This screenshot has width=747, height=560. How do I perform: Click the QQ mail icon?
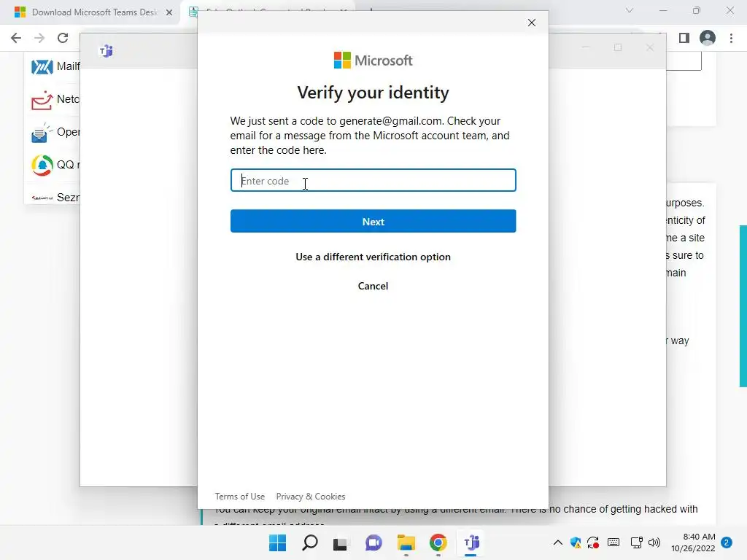pos(42,166)
